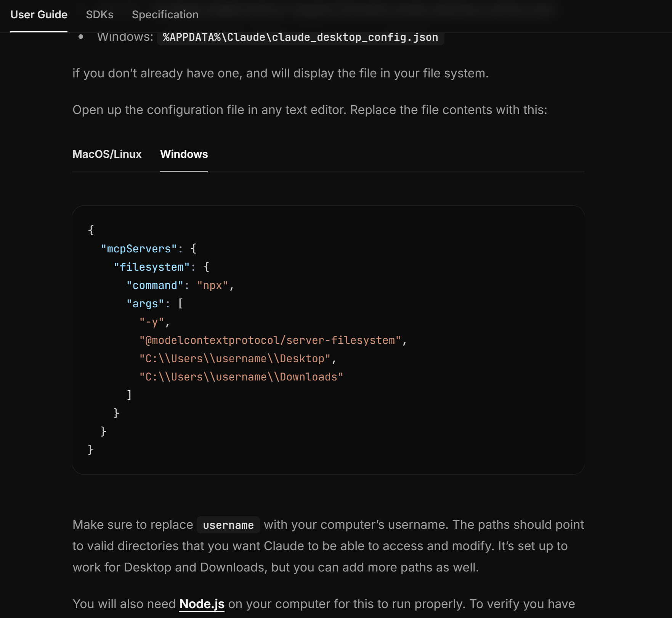Click the inline username code snippet
672x618 pixels.
click(x=228, y=525)
